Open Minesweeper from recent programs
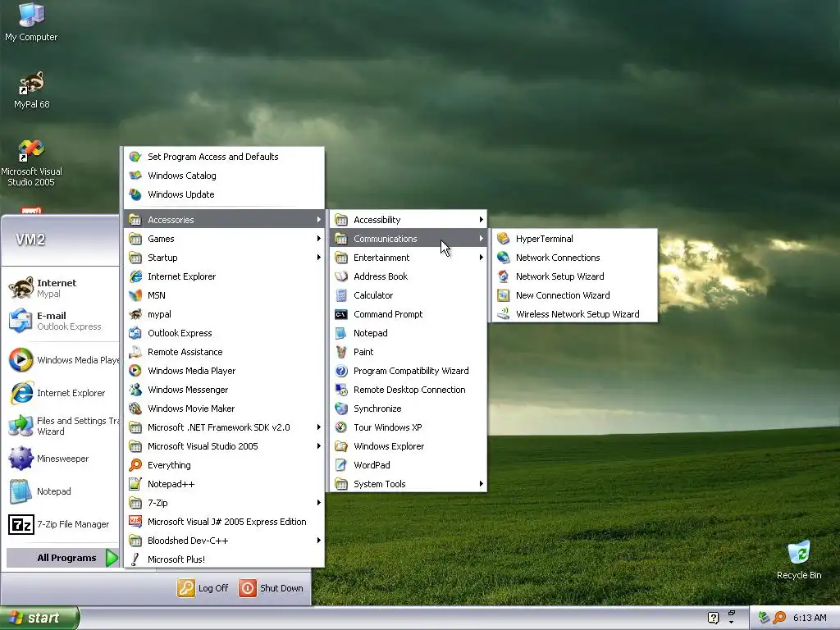This screenshot has width=840, height=630. [x=62, y=459]
